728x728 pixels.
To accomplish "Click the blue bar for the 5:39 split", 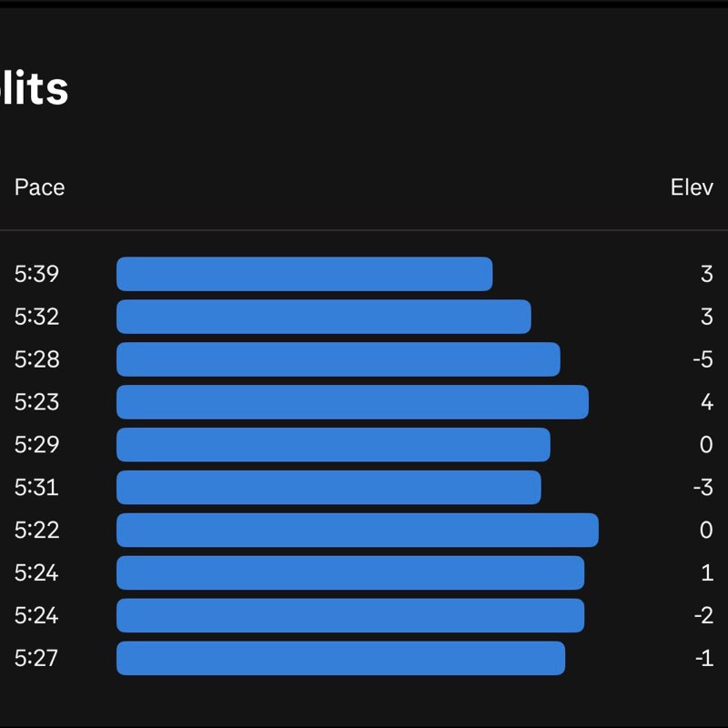I will 304,274.
